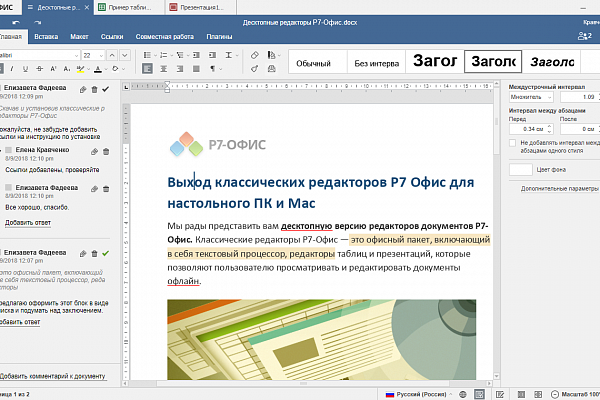
Task: Mark the 12:09 pm comment as resolved
Action: tap(106, 89)
